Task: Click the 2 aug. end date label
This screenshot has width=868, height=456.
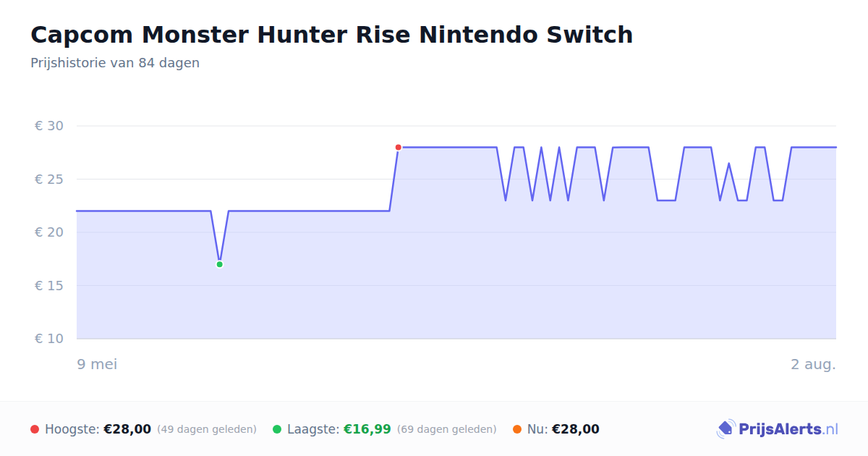Action: [x=813, y=364]
